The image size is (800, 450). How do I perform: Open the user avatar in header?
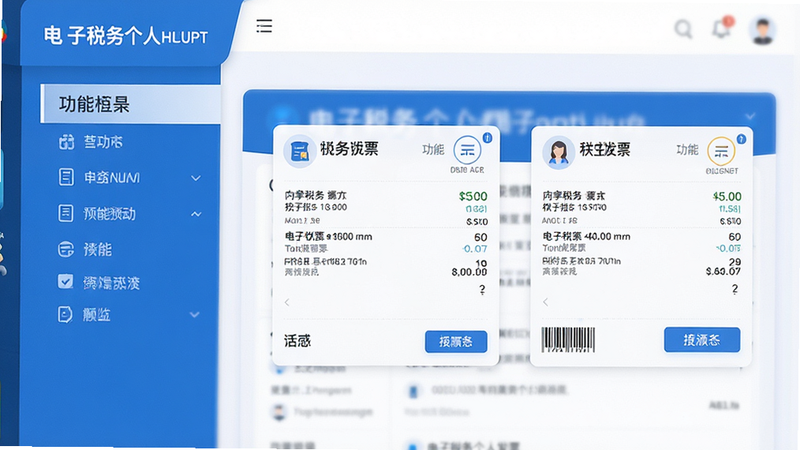click(x=763, y=30)
